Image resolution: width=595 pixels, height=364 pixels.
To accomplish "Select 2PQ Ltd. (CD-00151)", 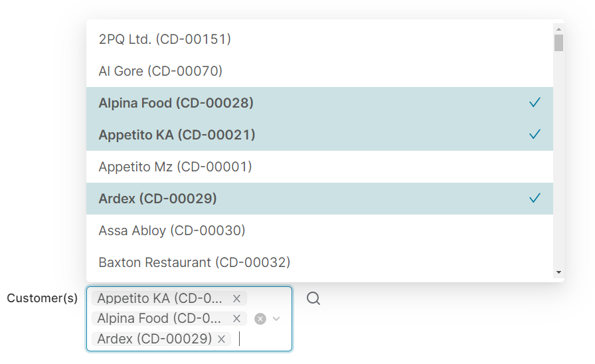I will pos(165,39).
